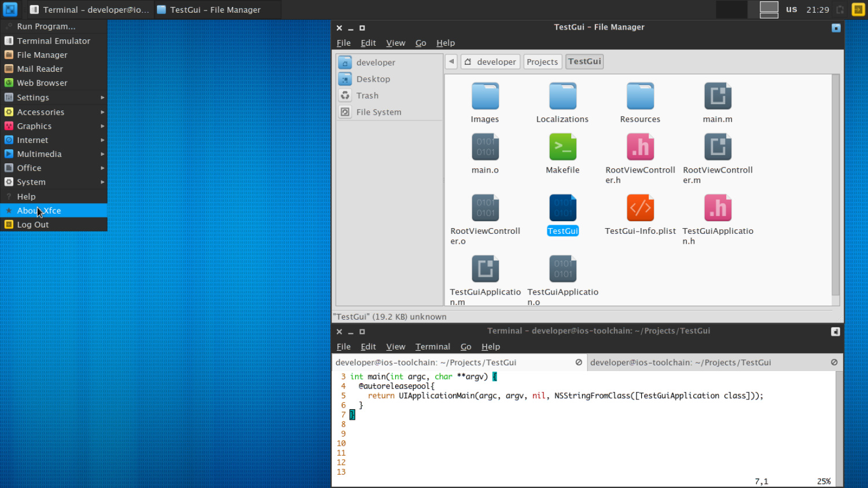Select the TestGuiApplication.o file icon

pyautogui.click(x=562, y=269)
